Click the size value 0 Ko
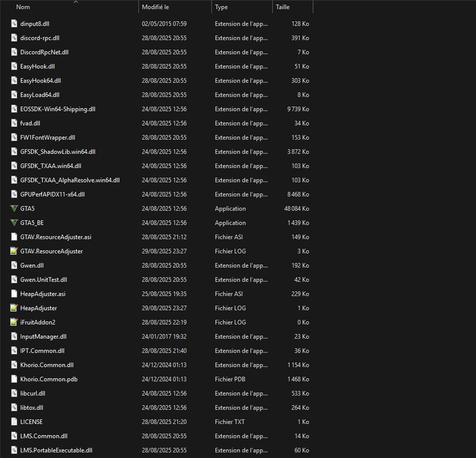The height and width of the screenshot is (458, 476). [303, 322]
